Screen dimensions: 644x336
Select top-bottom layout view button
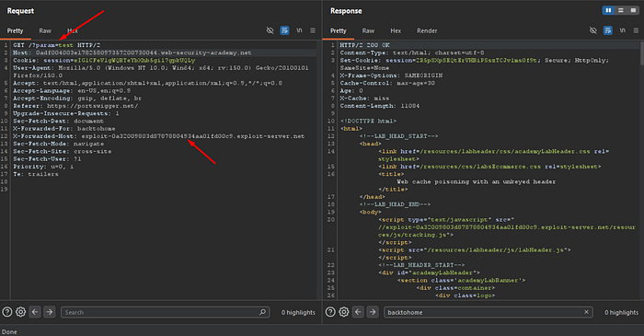pos(621,10)
